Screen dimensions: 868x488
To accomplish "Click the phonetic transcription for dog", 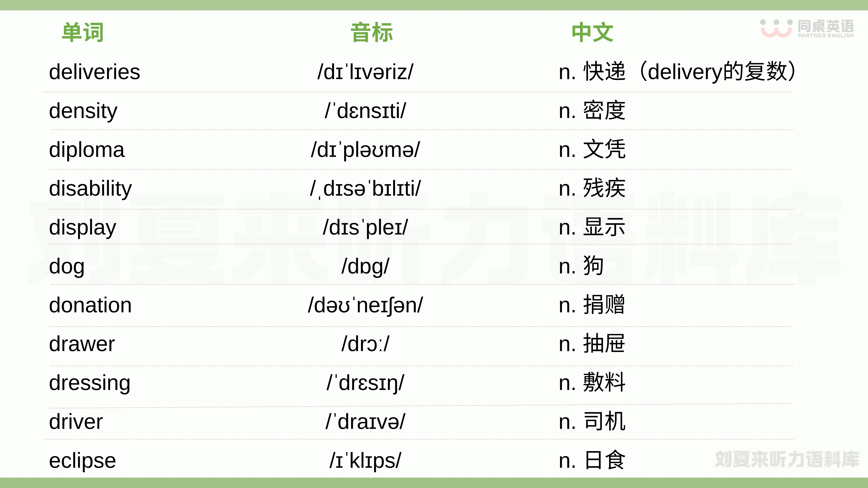I will click(365, 266).
